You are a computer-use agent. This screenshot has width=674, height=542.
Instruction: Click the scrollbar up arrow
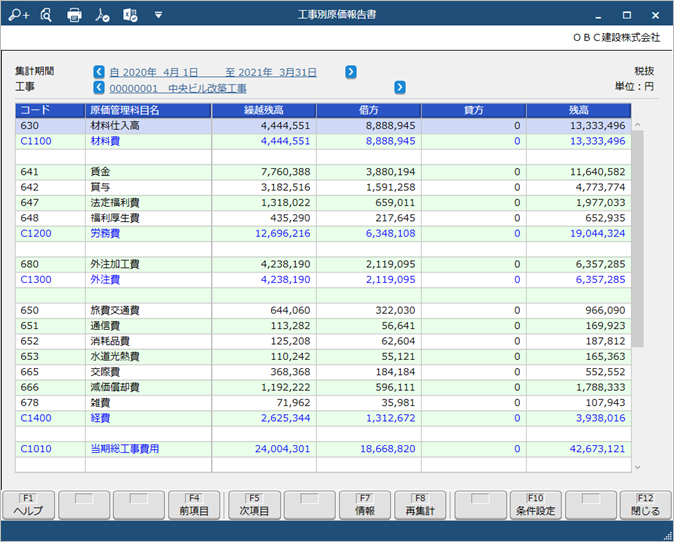coord(638,125)
